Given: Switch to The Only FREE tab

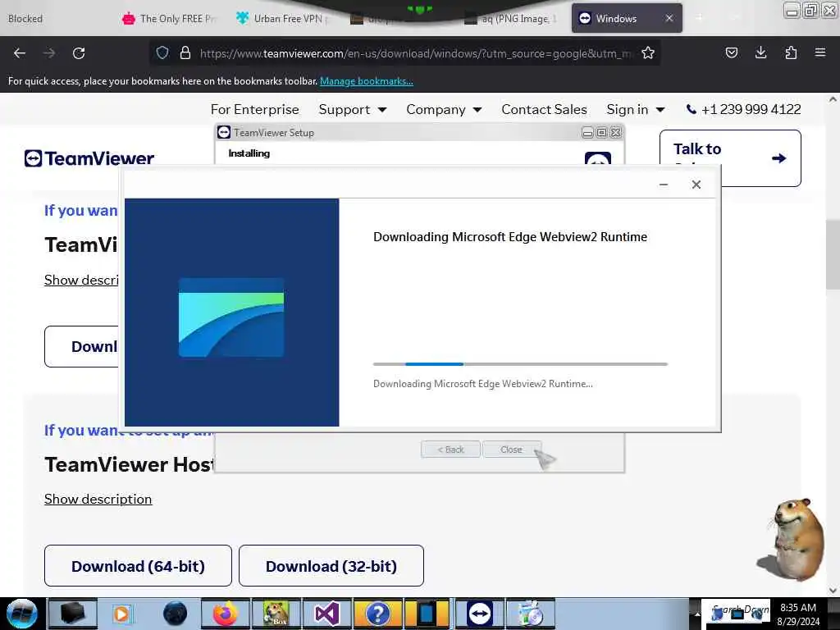Looking at the screenshot, I should [171, 19].
